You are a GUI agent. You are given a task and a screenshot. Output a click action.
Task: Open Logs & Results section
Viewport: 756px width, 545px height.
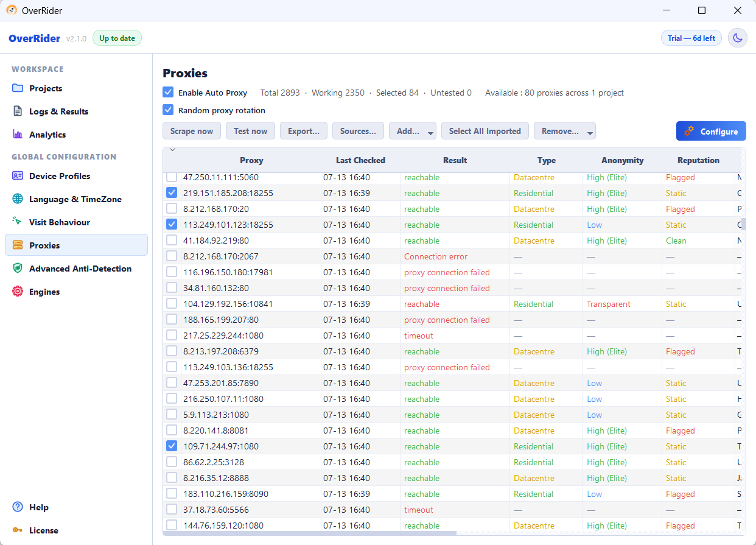(76, 111)
